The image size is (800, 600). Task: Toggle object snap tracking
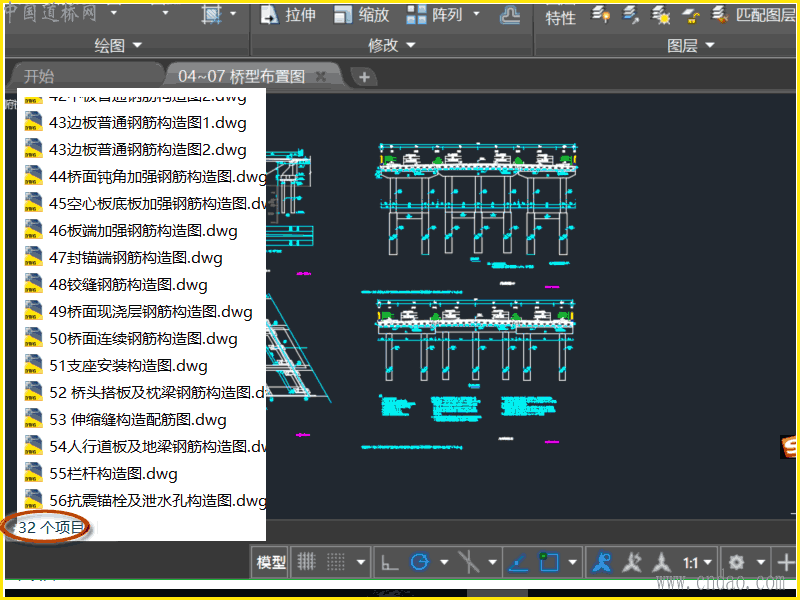(x=519, y=562)
